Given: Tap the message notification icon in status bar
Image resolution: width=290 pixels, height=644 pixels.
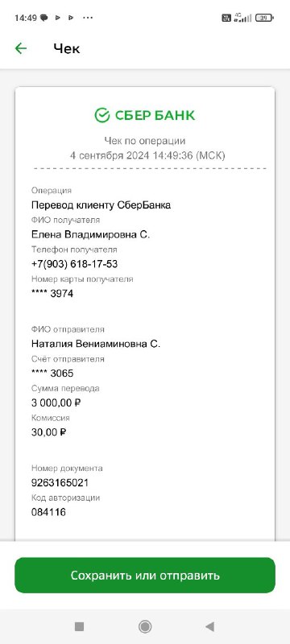Looking at the screenshot, I should coord(43,18).
